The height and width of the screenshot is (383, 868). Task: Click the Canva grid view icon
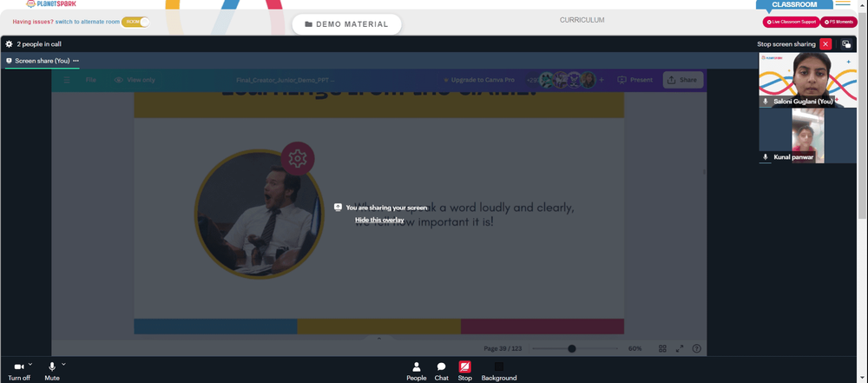pyautogui.click(x=662, y=348)
